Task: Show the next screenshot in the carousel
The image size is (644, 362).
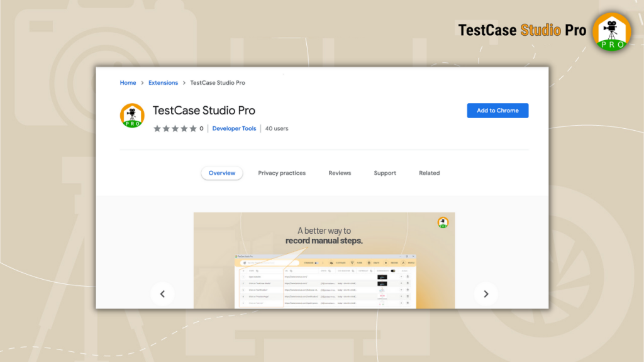Action: point(486,294)
